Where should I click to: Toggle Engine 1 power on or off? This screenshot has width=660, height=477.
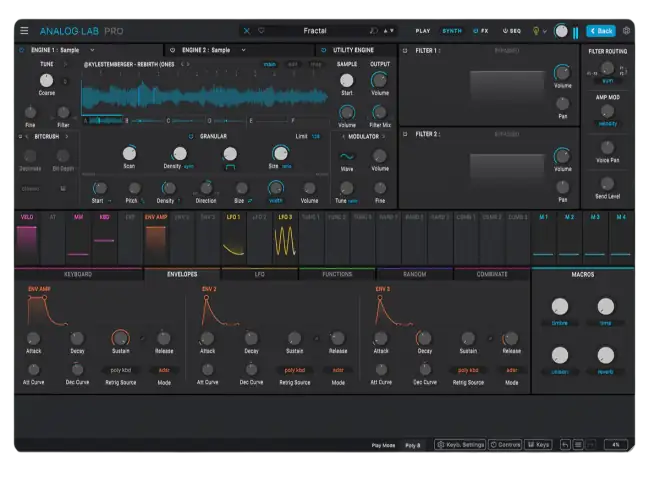tap(21, 50)
